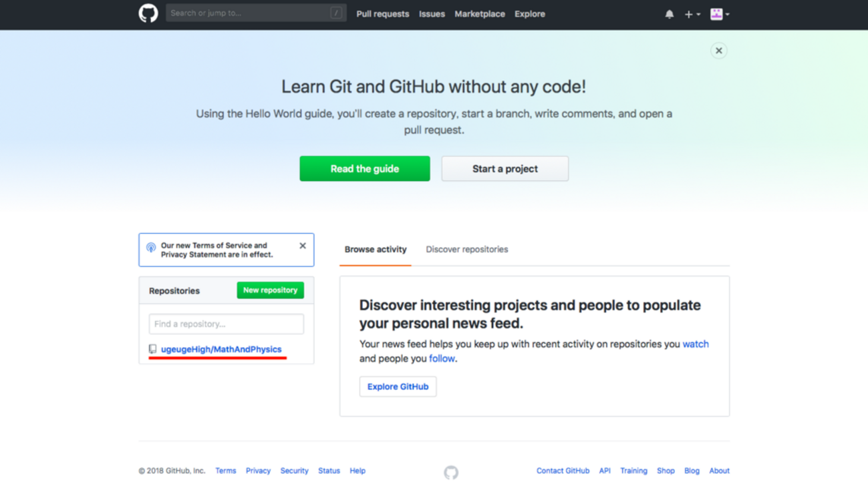Open the user avatar menu
Viewport: 868px width, 498px height.
coord(720,14)
